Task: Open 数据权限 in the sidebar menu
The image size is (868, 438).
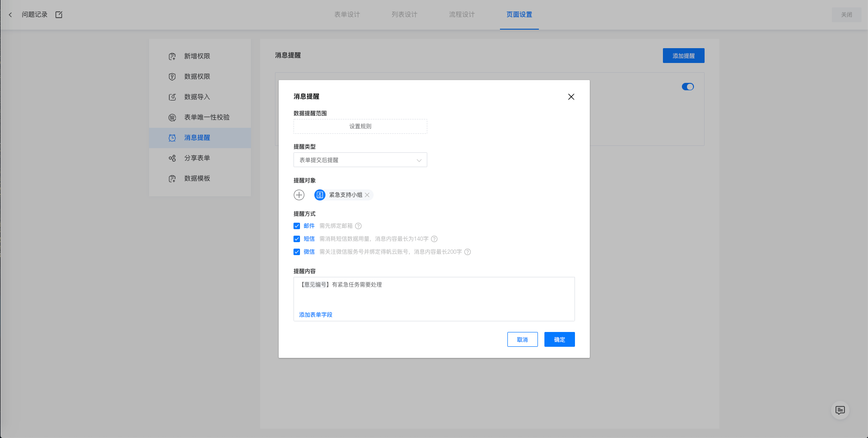Action: click(x=200, y=77)
